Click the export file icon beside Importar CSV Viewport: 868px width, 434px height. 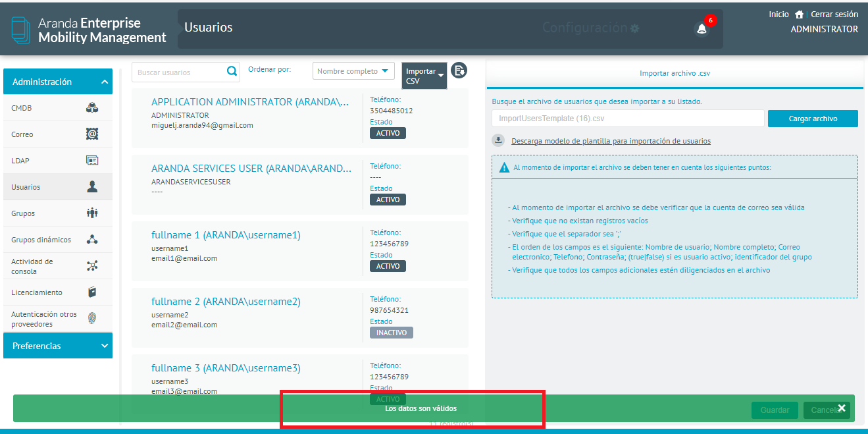click(459, 70)
